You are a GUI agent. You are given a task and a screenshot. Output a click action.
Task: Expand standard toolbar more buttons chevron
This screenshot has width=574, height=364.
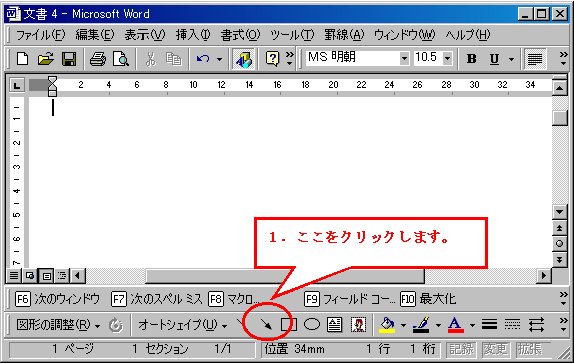point(290,58)
